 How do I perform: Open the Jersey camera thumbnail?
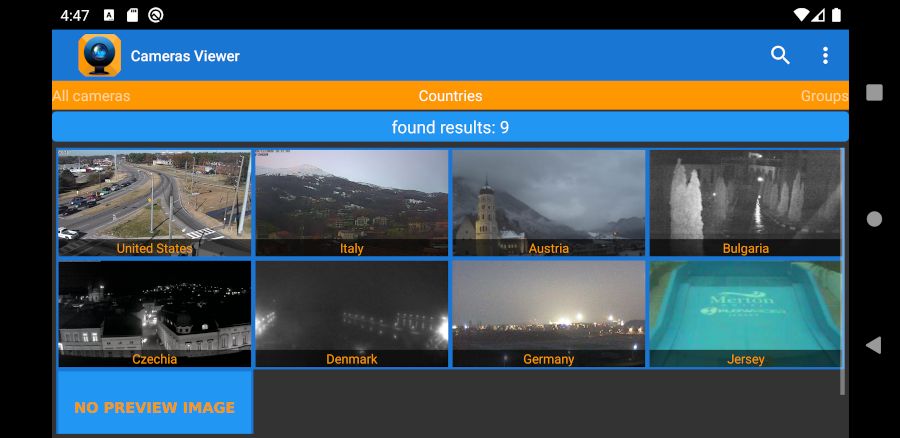[x=746, y=314]
